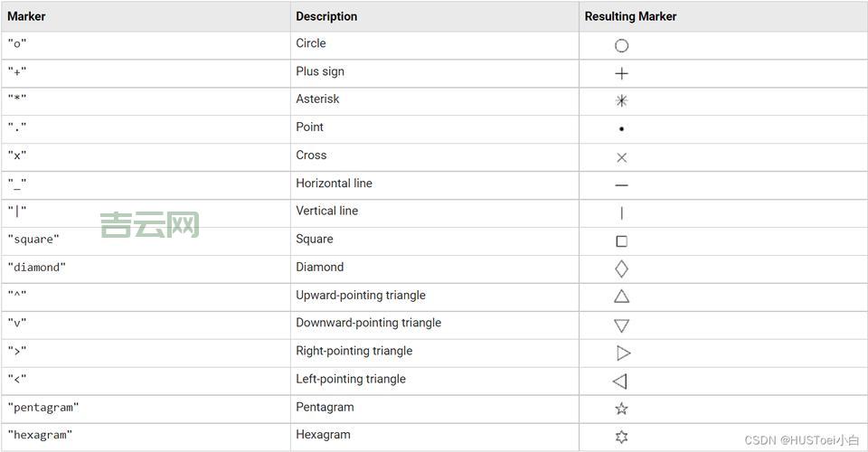The height and width of the screenshot is (452, 868).
Task: Click the "square" marker code text
Action: click(33, 240)
